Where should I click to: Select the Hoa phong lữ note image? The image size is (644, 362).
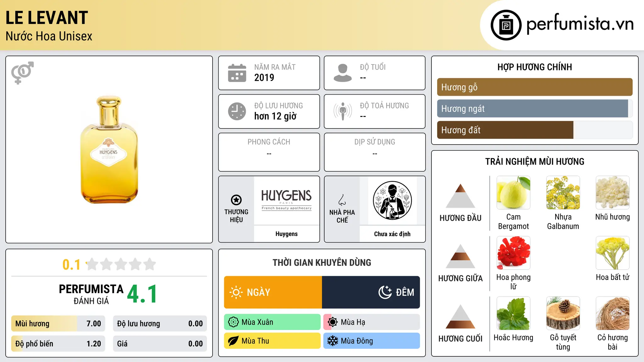[514, 253]
